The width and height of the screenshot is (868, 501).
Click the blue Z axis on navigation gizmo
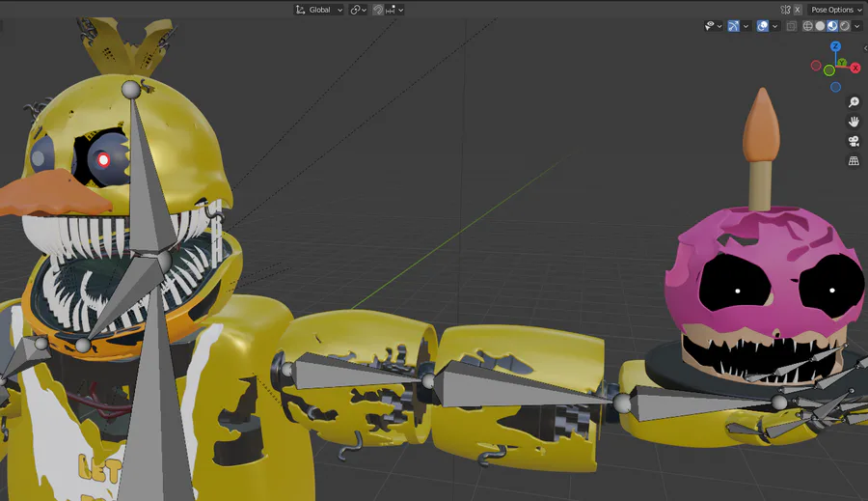835,46
